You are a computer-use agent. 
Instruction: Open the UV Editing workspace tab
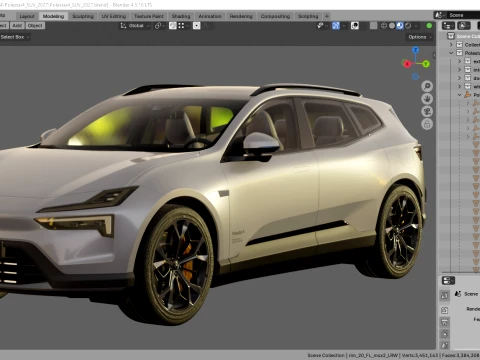(114, 16)
